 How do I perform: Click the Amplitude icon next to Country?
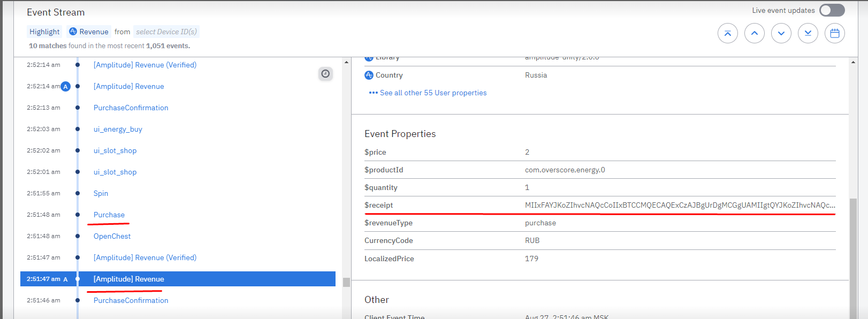pos(369,75)
